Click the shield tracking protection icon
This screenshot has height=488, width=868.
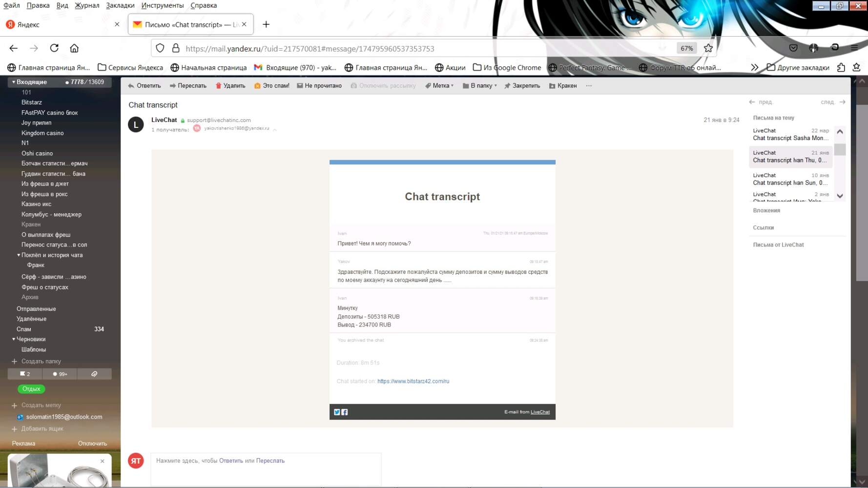(x=160, y=48)
